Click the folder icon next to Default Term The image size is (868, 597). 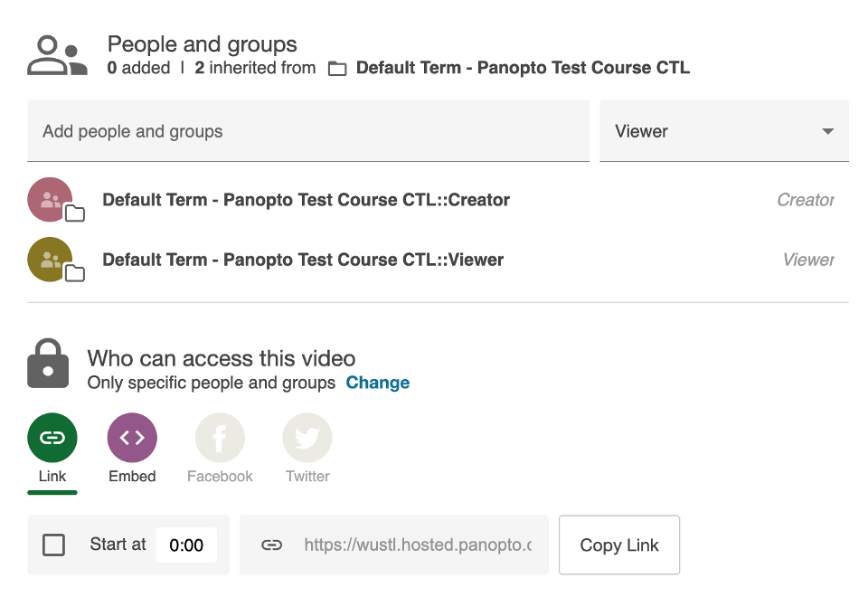[x=337, y=69]
